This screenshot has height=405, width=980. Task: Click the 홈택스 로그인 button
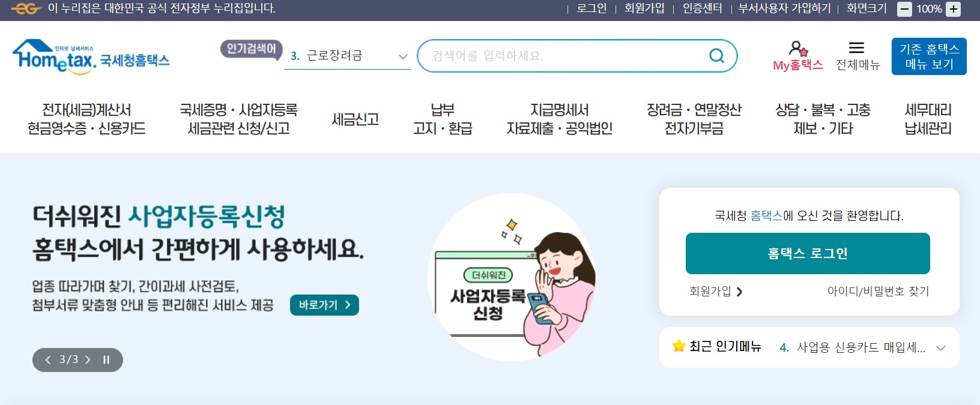tap(808, 253)
